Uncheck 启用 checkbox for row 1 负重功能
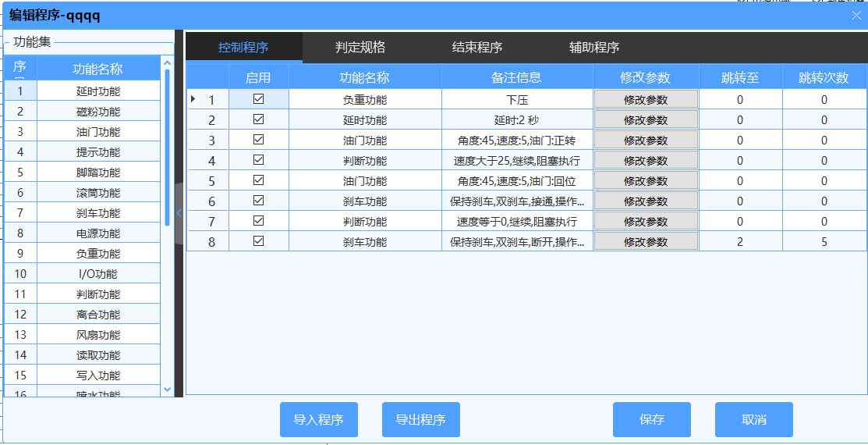868x445 pixels. (x=258, y=99)
